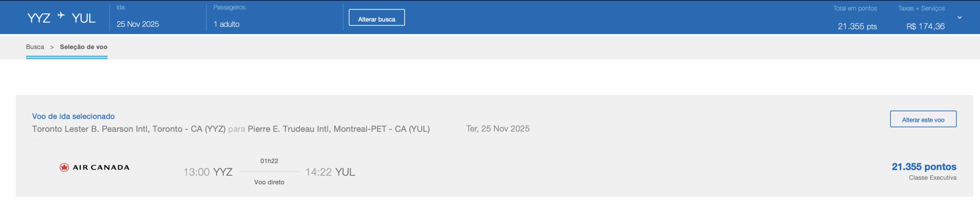This screenshot has width=980, height=201.
Task: Click the Alterar este voo button
Action: point(923,119)
